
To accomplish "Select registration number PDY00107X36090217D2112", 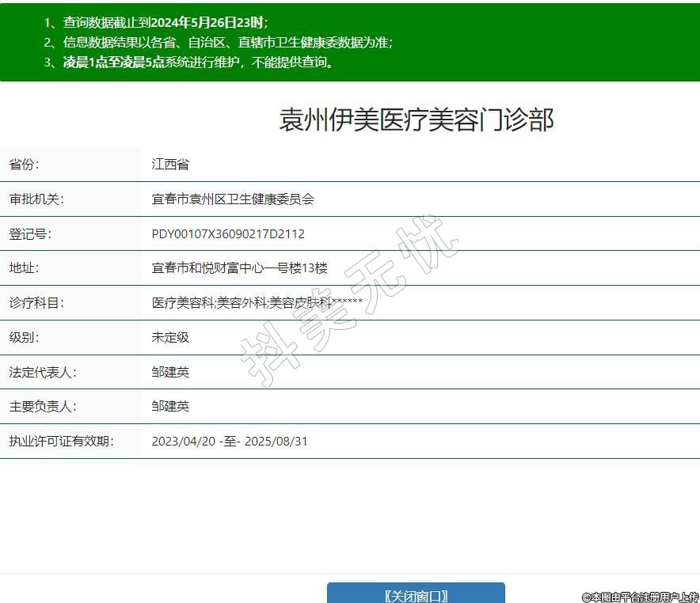I will [x=228, y=234].
